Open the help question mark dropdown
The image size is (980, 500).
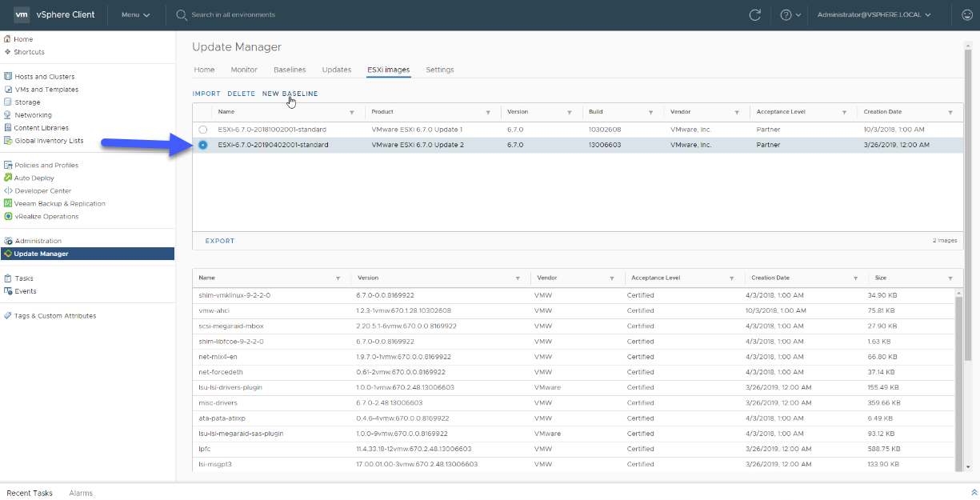[791, 15]
